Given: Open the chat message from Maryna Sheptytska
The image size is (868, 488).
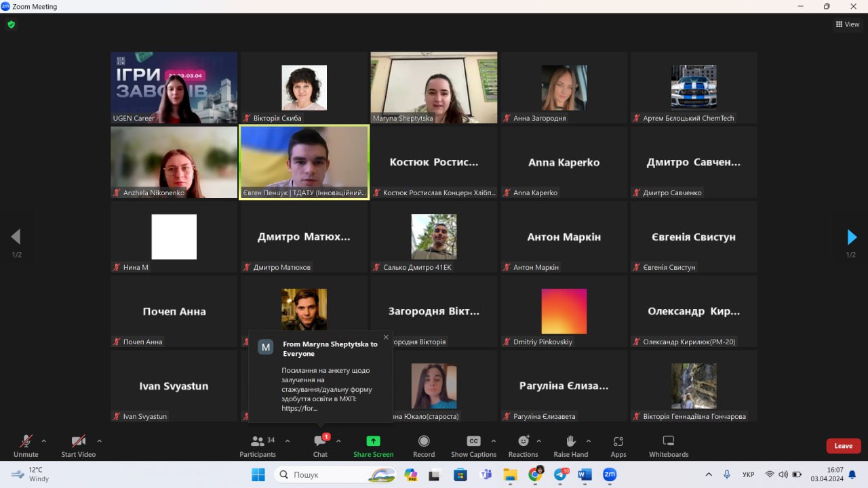Looking at the screenshot, I should pos(320,376).
